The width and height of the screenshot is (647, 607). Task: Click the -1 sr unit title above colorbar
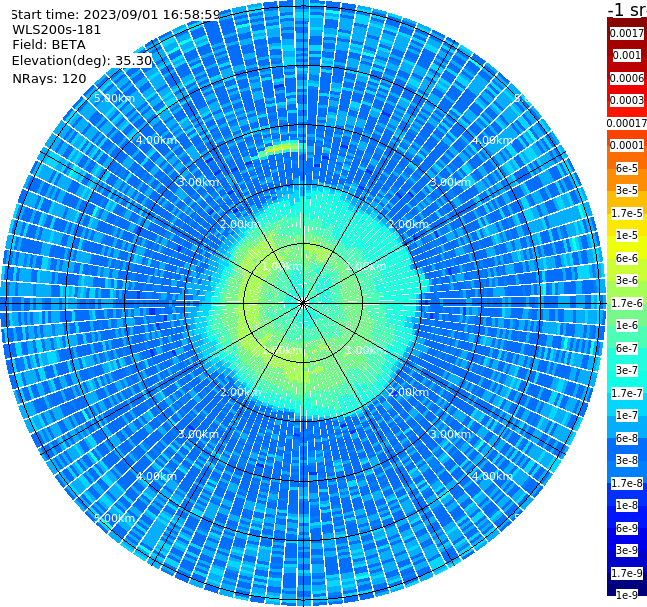click(627, 9)
